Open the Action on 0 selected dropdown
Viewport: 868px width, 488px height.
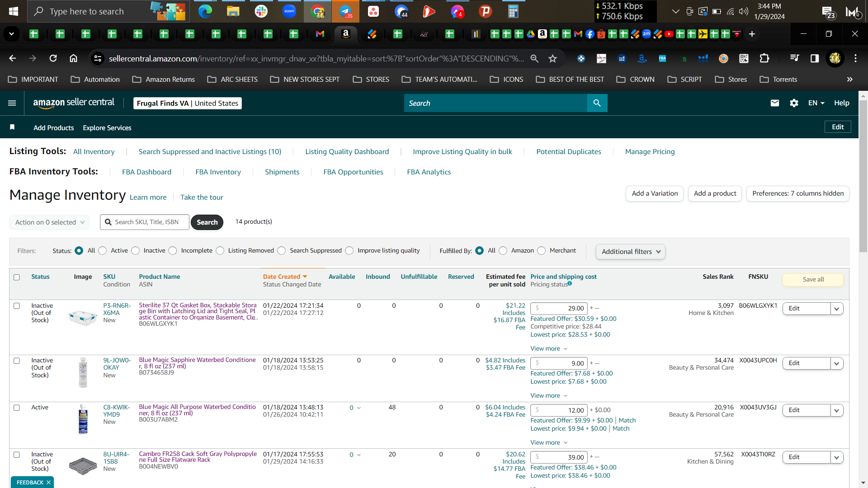(x=49, y=222)
